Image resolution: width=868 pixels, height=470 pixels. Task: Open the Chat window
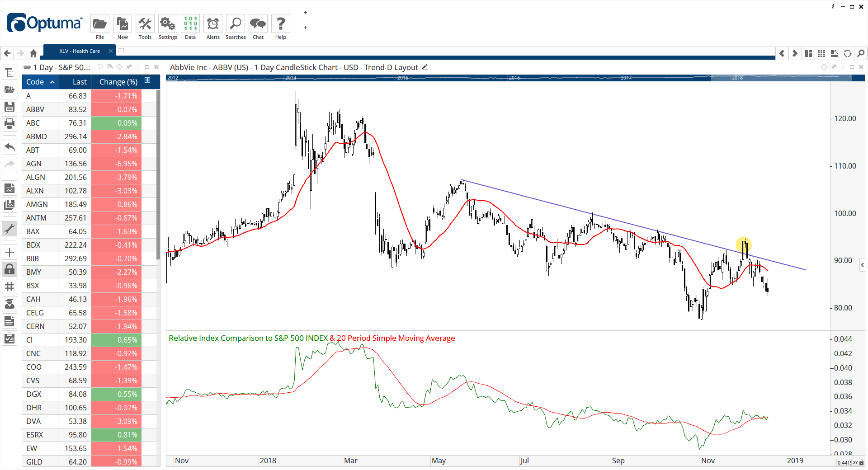point(258,27)
